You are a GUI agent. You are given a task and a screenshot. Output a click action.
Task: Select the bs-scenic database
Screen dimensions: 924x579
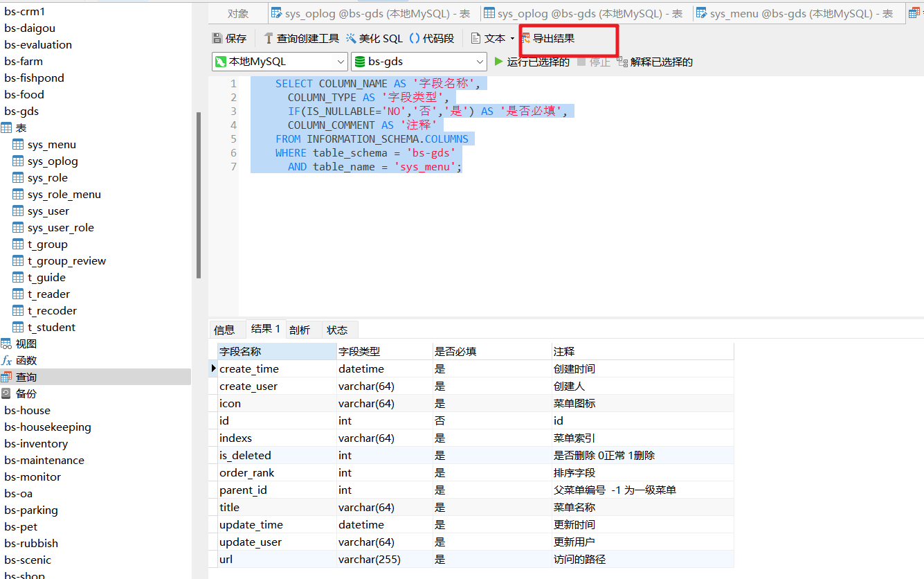(x=28, y=560)
